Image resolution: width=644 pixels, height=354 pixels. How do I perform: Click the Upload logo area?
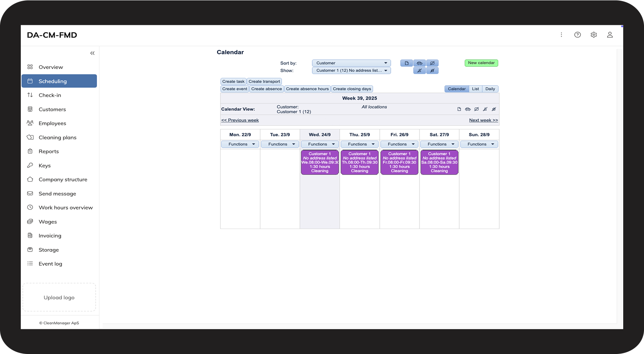pyautogui.click(x=59, y=297)
